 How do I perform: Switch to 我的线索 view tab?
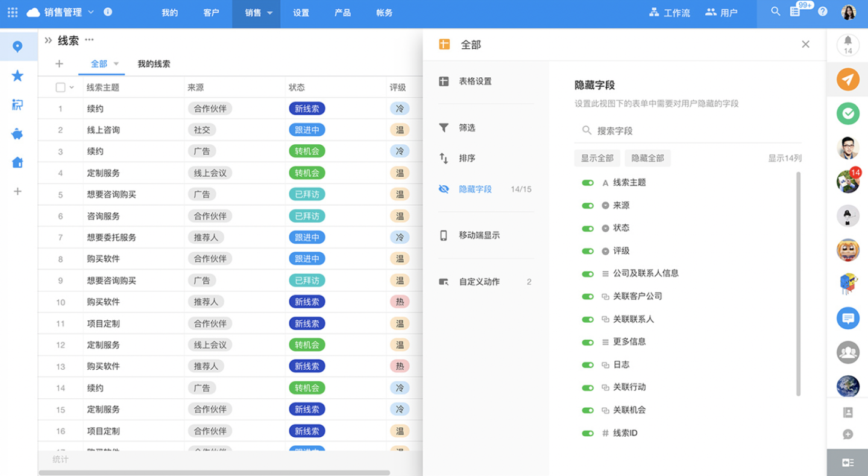(154, 64)
